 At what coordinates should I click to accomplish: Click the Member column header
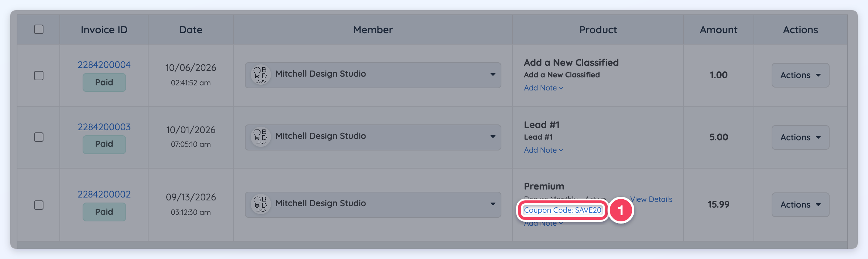373,30
